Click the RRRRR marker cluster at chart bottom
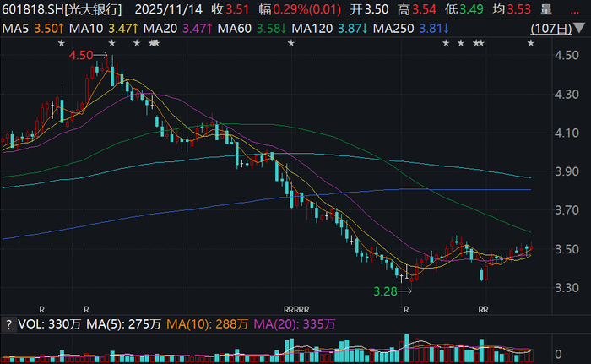 point(296,310)
